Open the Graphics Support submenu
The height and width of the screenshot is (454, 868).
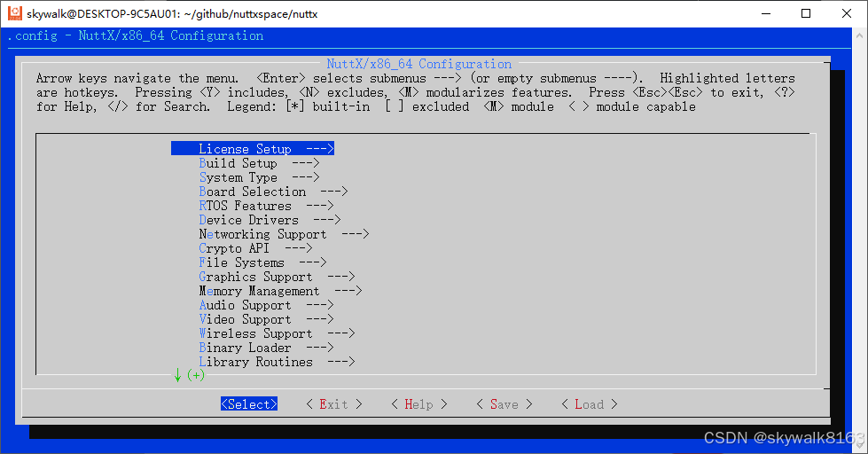pyautogui.click(x=277, y=277)
